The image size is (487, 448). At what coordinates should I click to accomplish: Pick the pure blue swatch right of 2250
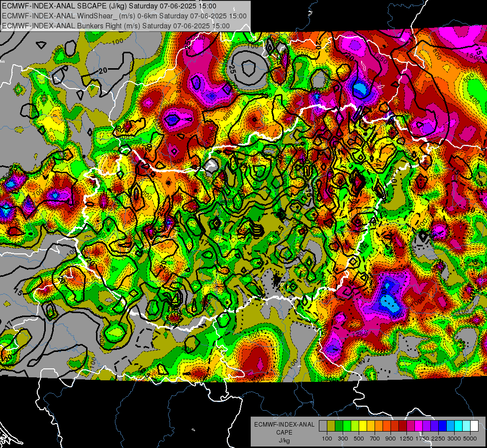[443, 426]
